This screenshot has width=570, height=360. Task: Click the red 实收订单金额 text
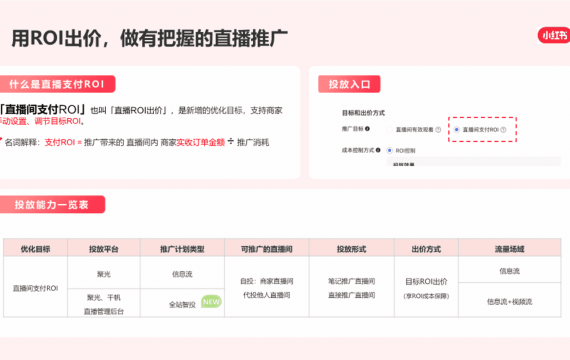click(x=200, y=142)
